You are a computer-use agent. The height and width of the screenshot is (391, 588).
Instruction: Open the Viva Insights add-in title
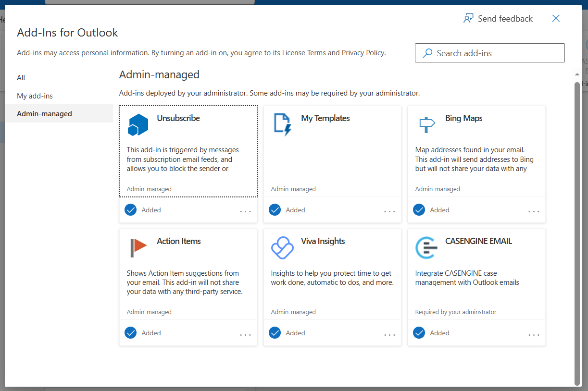tap(323, 241)
